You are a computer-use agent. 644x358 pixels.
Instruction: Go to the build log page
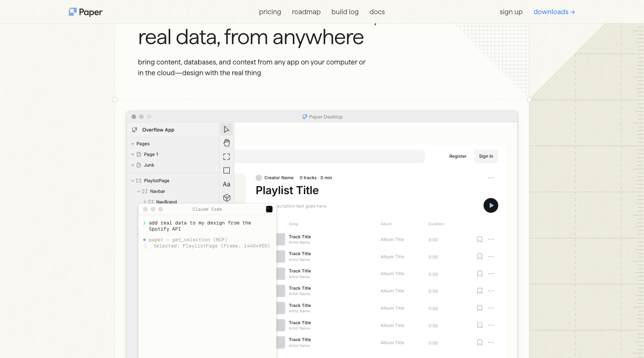pyautogui.click(x=345, y=12)
